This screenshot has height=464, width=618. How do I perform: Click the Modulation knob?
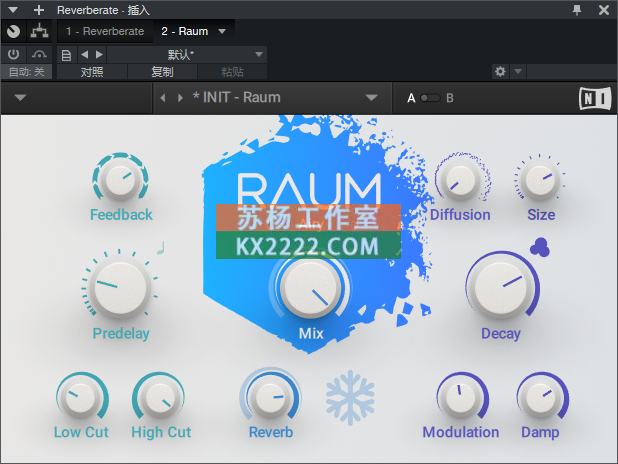461,396
